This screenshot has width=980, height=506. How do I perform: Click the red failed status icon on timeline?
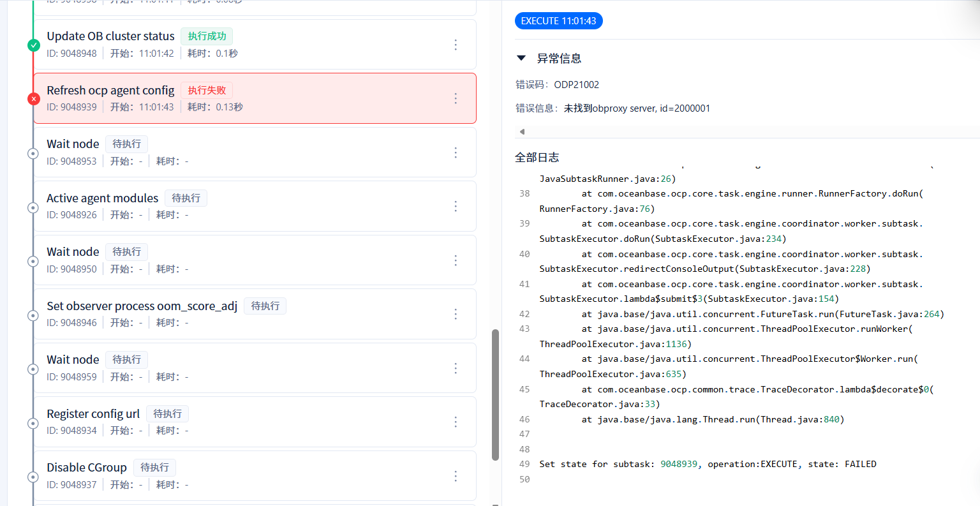[34, 99]
